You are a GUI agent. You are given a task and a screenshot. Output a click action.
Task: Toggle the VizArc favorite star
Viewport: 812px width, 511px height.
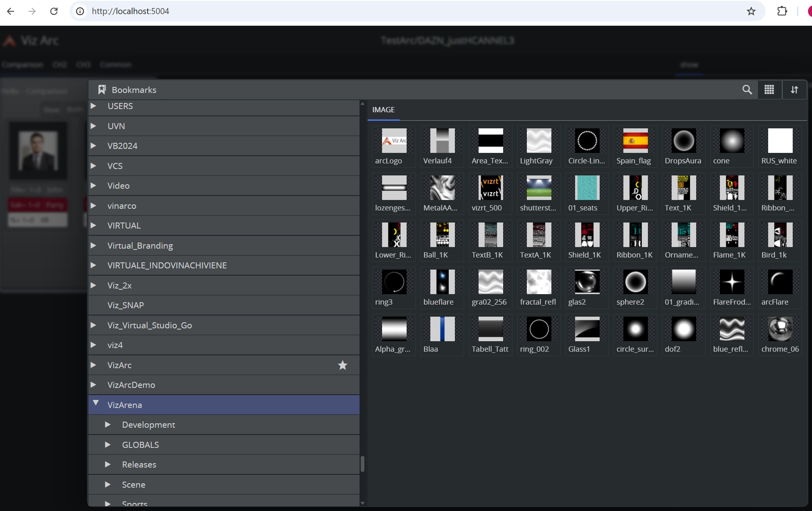coord(342,365)
